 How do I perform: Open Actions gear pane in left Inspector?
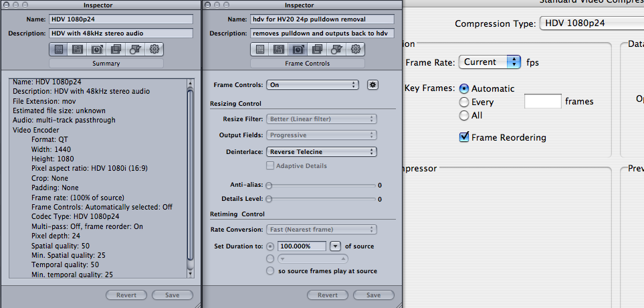(x=155, y=49)
